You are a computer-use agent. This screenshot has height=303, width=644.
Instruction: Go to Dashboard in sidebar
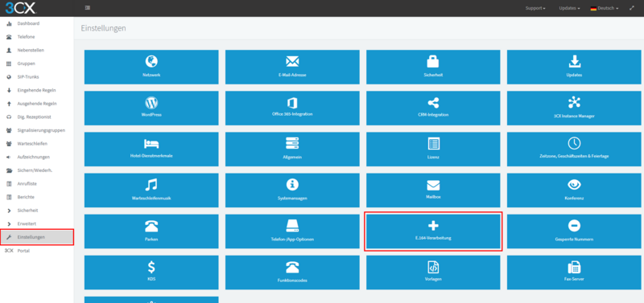(x=37, y=23)
